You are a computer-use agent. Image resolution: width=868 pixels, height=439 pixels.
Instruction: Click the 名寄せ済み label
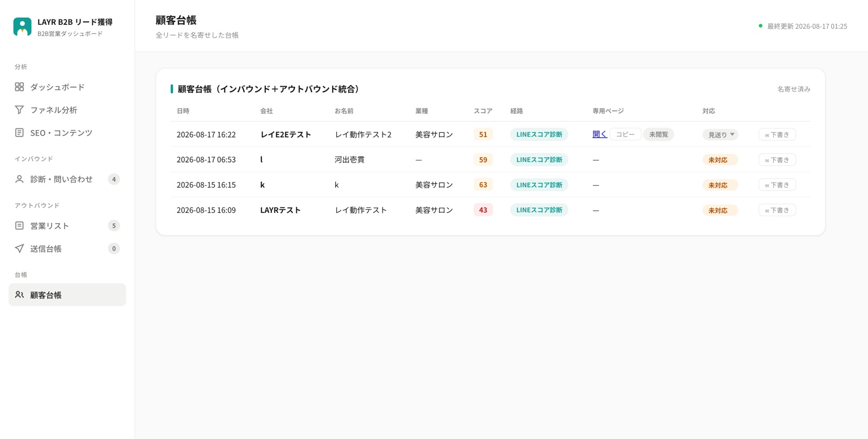(x=794, y=89)
